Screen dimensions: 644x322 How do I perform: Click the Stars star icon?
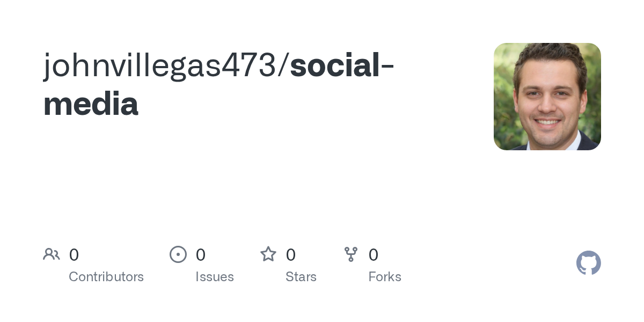point(268,254)
